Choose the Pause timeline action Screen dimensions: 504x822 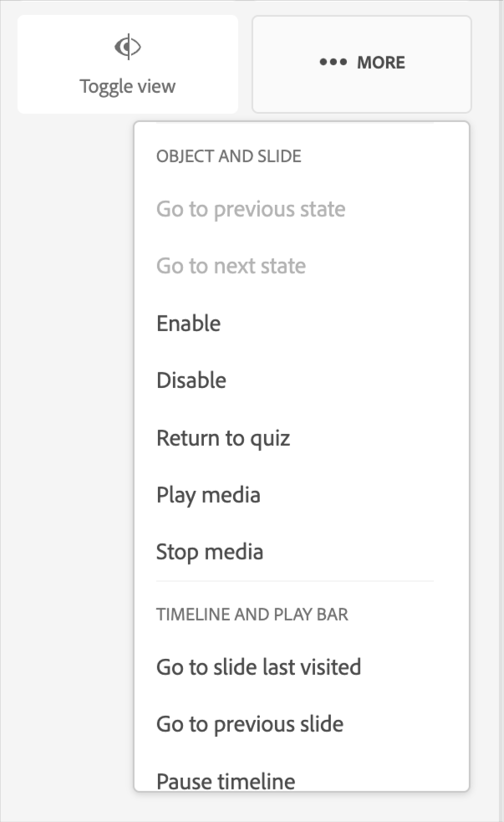pos(226,781)
